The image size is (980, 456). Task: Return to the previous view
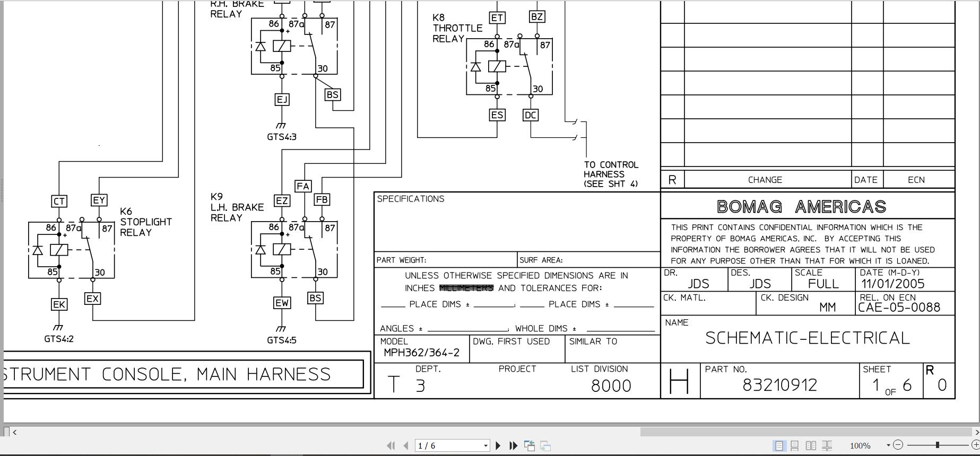click(529, 446)
